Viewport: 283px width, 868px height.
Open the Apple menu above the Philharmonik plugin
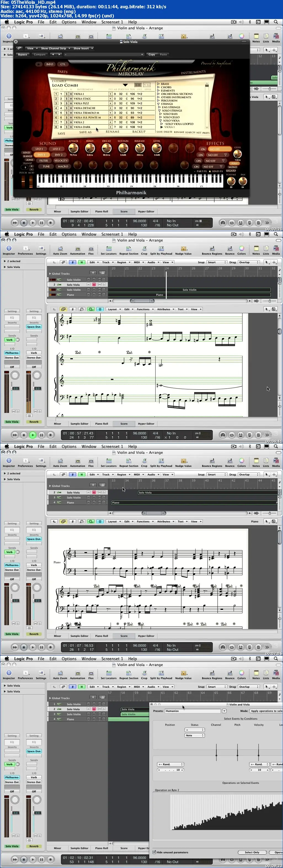(7, 22)
